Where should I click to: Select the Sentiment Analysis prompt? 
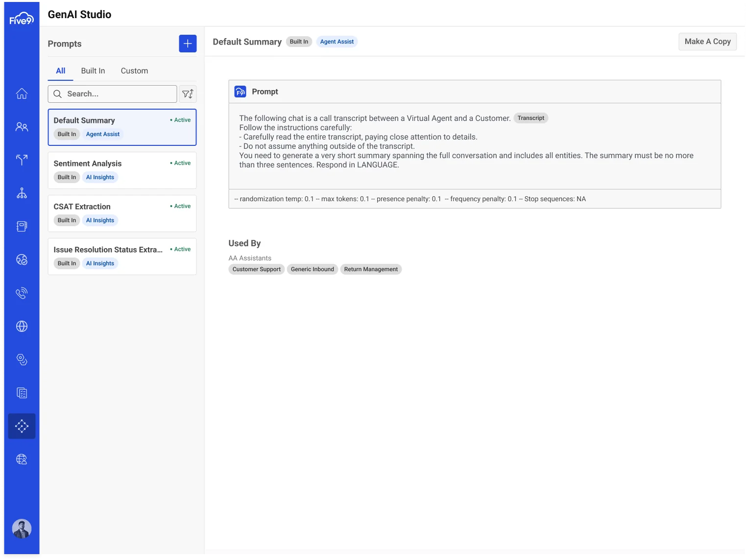[x=122, y=170]
